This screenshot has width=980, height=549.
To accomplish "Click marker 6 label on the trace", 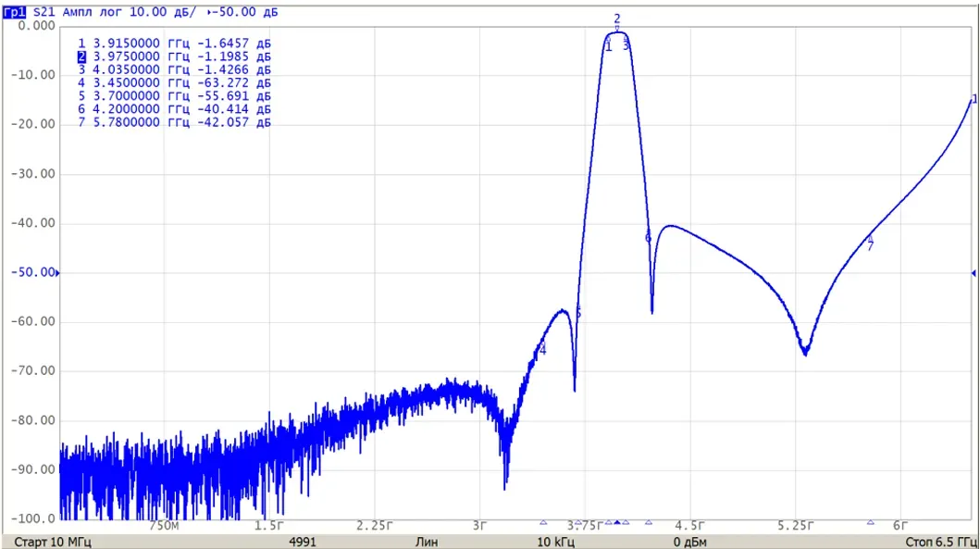I will click(x=648, y=238).
